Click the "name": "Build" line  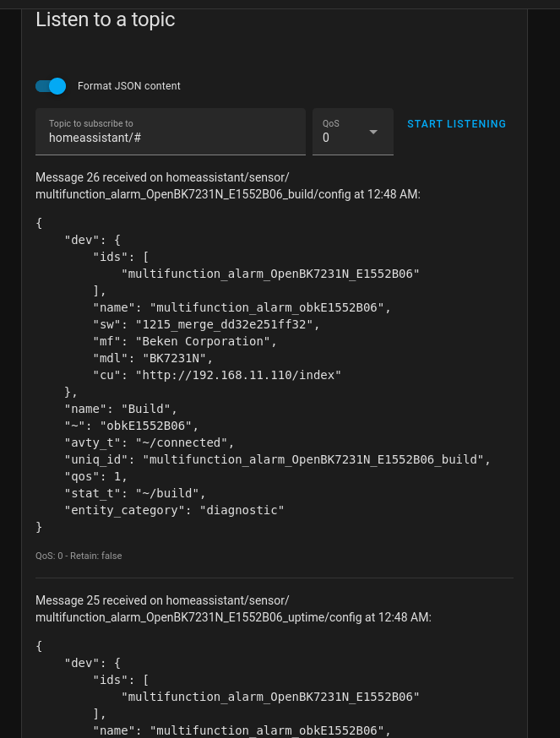pyautogui.click(x=121, y=409)
